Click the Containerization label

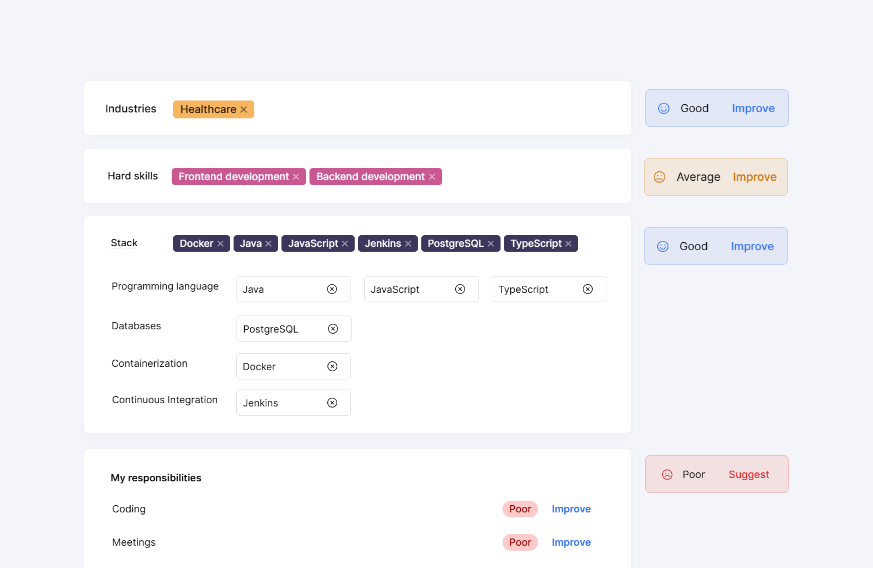(x=149, y=364)
